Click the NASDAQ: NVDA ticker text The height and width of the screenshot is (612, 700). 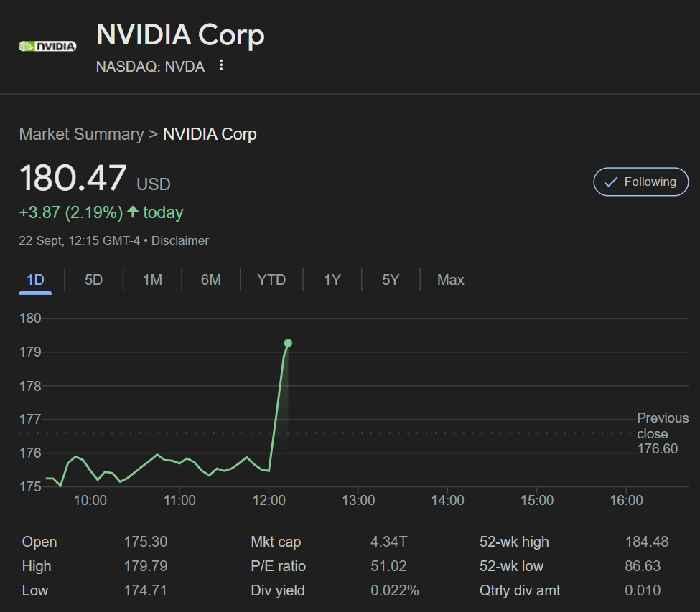tap(151, 67)
